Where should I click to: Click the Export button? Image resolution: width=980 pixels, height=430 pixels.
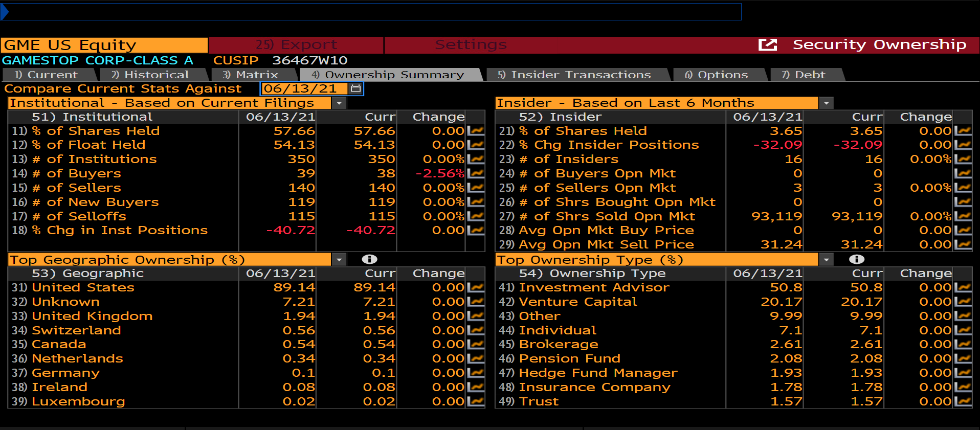[296, 45]
